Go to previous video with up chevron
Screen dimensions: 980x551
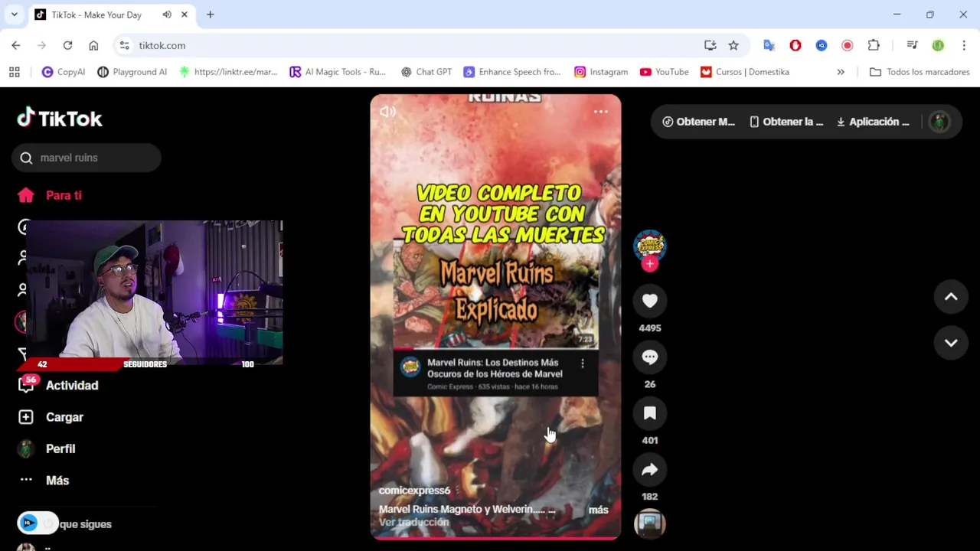[951, 297]
